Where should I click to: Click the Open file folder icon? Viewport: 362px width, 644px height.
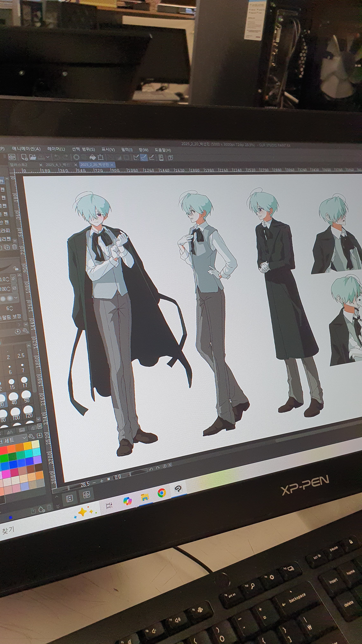[33, 157]
